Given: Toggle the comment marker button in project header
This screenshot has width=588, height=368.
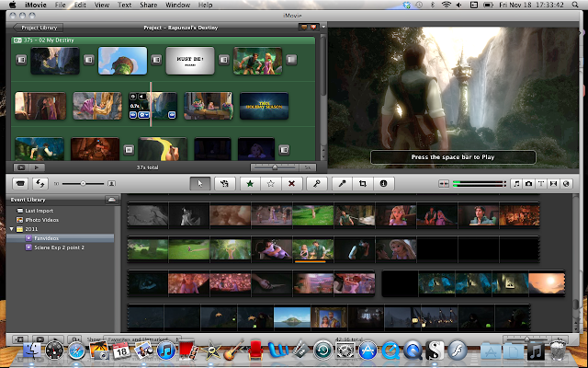Looking at the screenshot, I should point(304,28).
